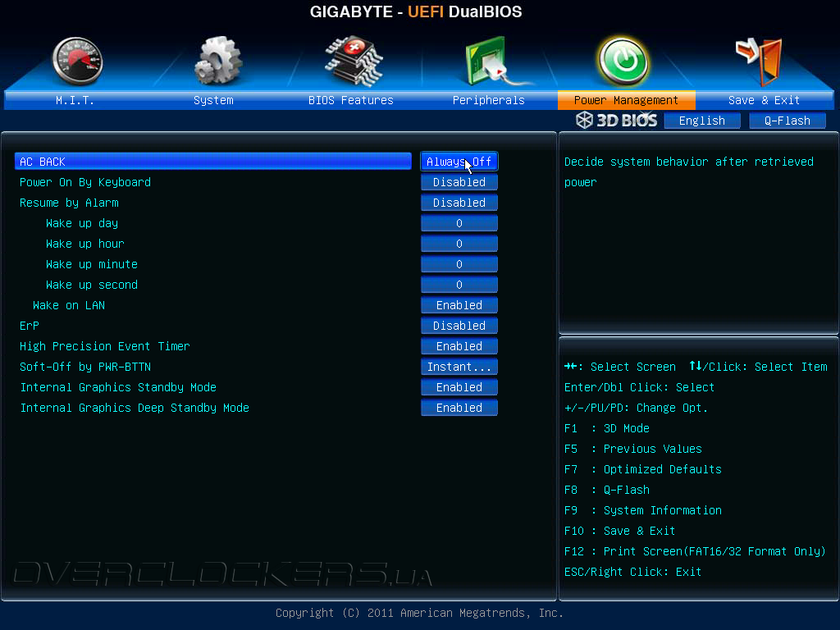This screenshot has width=840, height=630.
Task: Click the F9 : System Information help line
Action: (643, 510)
